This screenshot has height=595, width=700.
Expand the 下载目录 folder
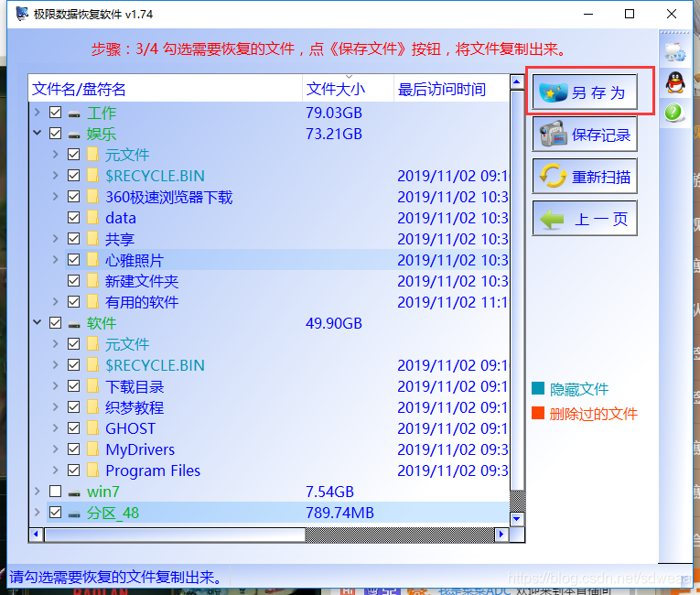pyautogui.click(x=55, y=386)
